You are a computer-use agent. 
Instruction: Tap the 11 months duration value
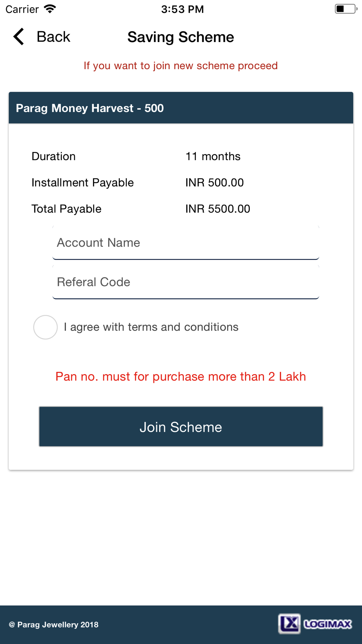pos(213,156)
